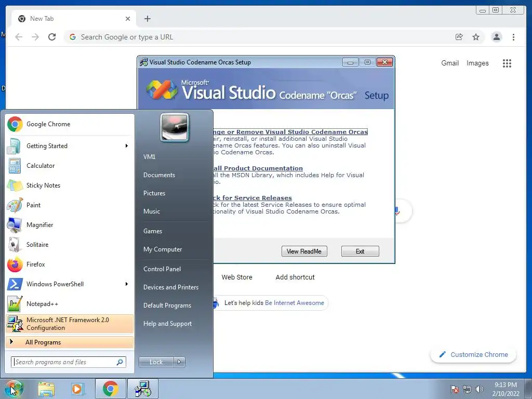Viewport: 532px width, 399px height.
Task: Click the Lock button
Action: click(x=156, y=362)
